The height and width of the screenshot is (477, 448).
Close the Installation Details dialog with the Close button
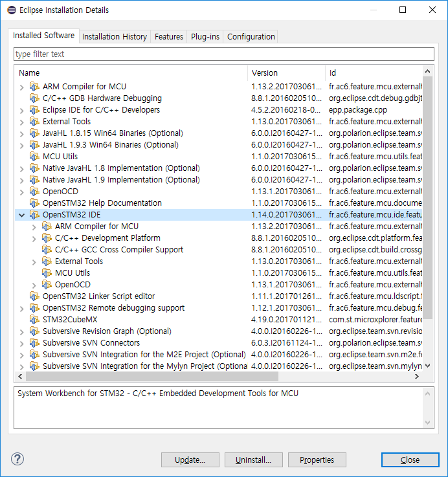410,460
